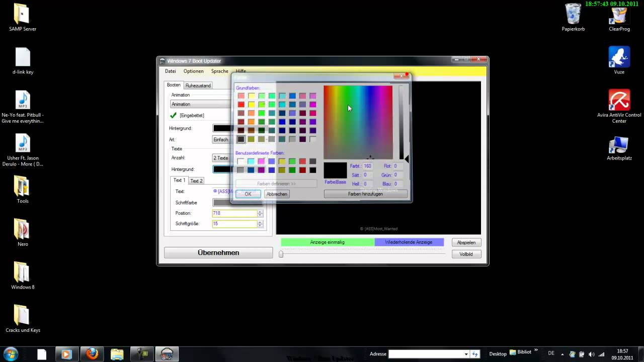This screenshot has height=362, width=644.
Task: Select the Text 1 tab
Action: click(x=179, y=180)
